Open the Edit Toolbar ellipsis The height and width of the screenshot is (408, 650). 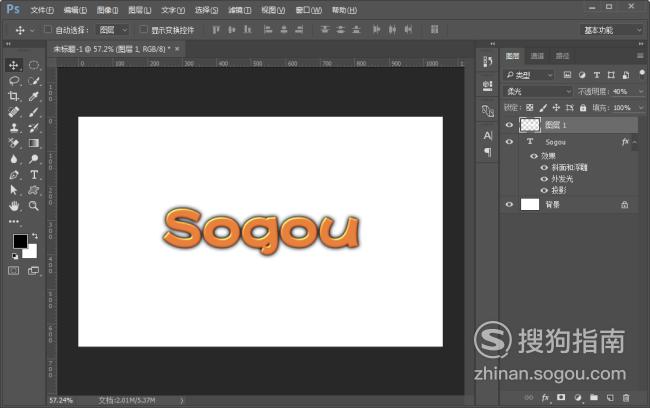pos(14,221)
